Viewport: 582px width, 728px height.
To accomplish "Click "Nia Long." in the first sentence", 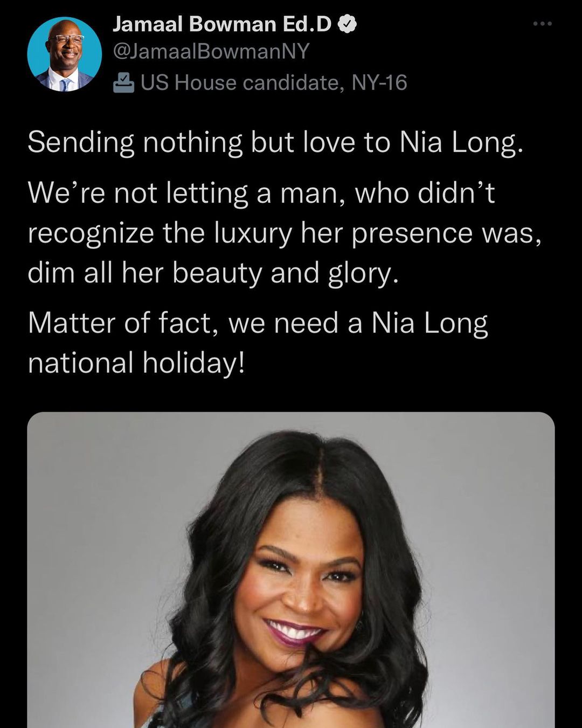I will click(461, 143).
